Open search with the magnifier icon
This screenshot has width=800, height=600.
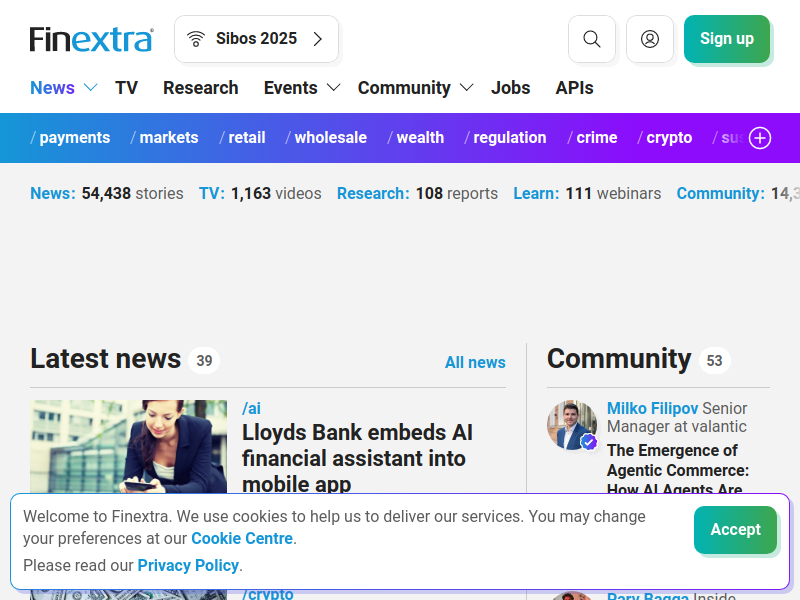tap(592, 39)
